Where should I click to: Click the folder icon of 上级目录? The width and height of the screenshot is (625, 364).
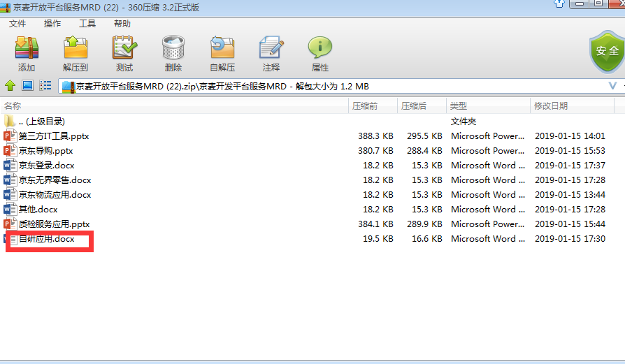[x=10, y=121]
